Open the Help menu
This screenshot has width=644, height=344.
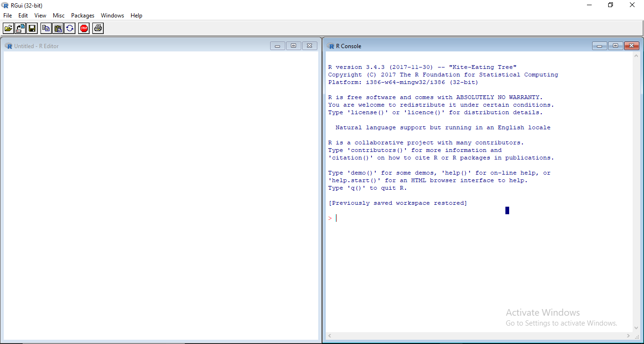[137, 16]
